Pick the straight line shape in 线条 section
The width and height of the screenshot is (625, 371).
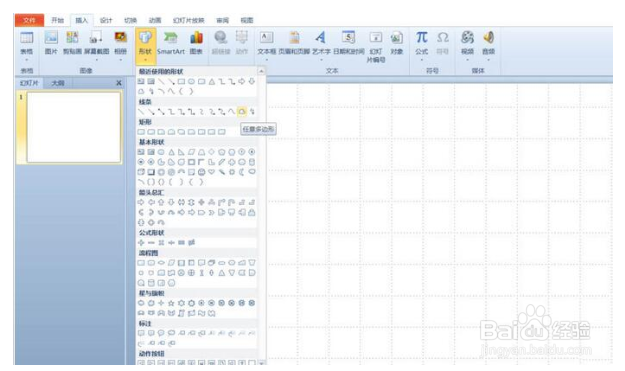tap(141, 112)
